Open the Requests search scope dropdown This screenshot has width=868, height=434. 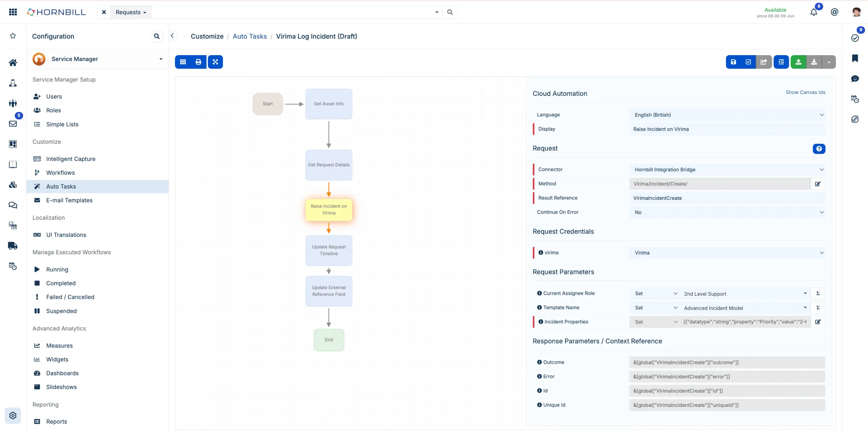point(131,12)
